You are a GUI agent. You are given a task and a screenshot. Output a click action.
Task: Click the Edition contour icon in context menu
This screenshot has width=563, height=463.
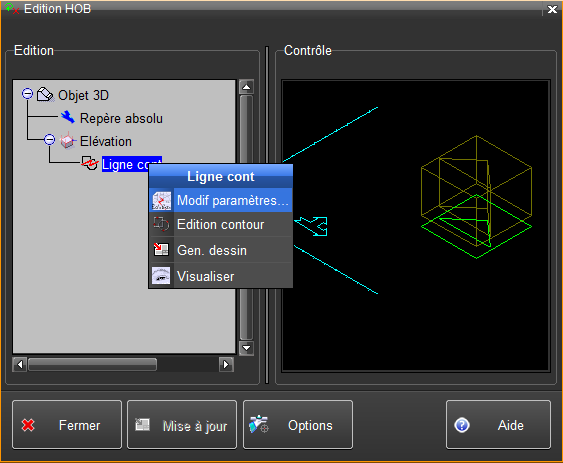click(x=161, y=224)
